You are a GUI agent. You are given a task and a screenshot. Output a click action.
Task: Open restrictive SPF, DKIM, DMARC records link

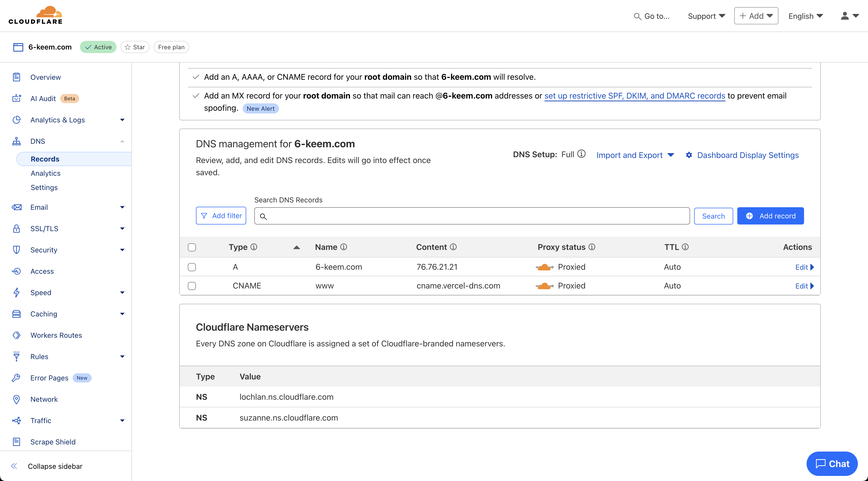[635, 96]
